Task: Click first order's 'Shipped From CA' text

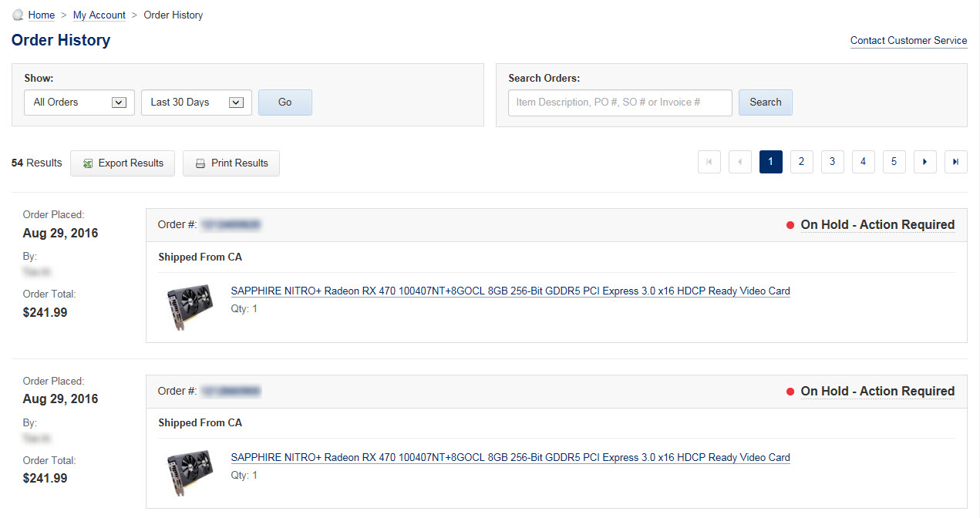Action: 200,257
